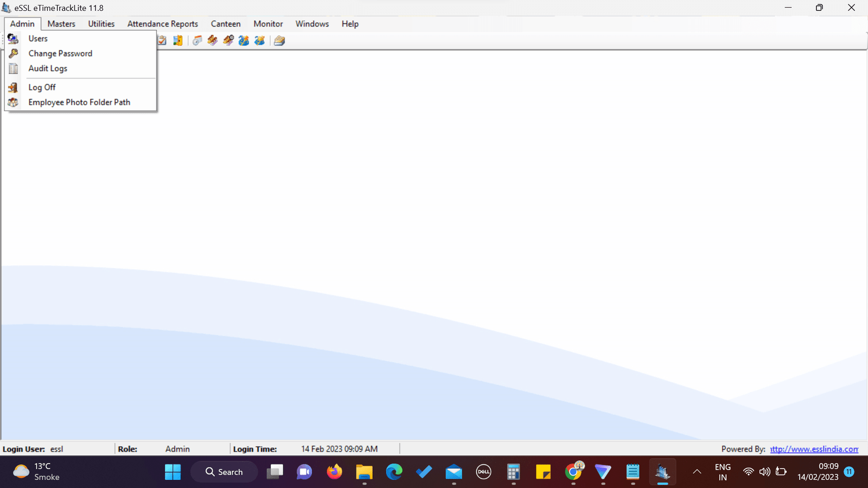This screenshot has height=488, width=868.
Task: Click the key icon for Change Password
Action: pyautogui.click(x=14, y=53)
